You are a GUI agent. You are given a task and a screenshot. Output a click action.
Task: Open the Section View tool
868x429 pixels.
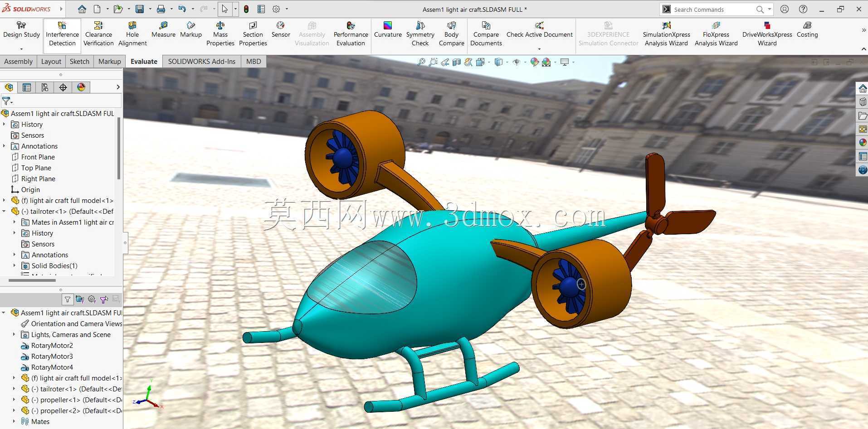(x=457, y=62)
